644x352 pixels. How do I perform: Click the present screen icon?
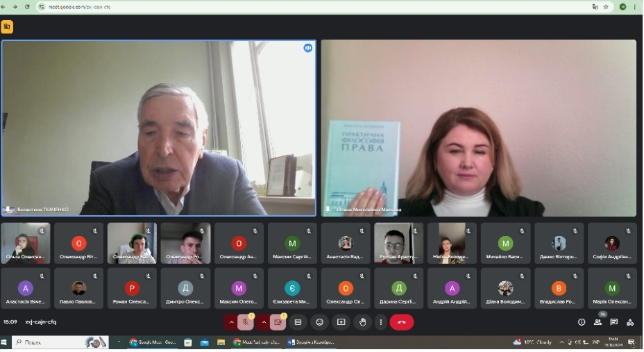pyautogui.click(x=341, y=322)
